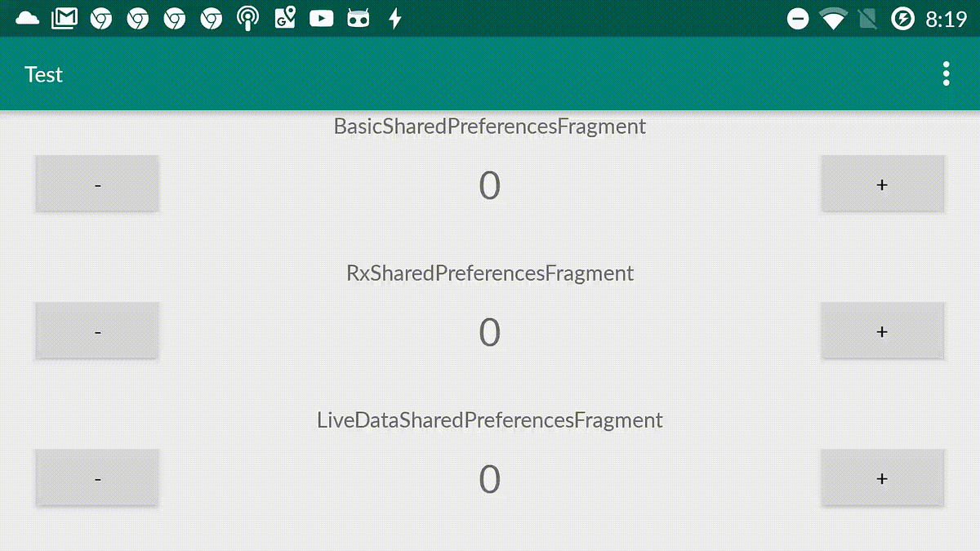Screen dimensions: 980x551
Task: Decrement the BasicSharedPreferencesFragment counter
Action: click(x=96, y=184)
